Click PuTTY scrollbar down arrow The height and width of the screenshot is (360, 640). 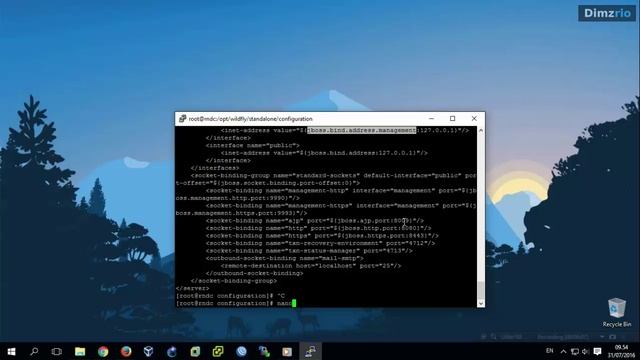pyautogui.click(x=481, y=303)
